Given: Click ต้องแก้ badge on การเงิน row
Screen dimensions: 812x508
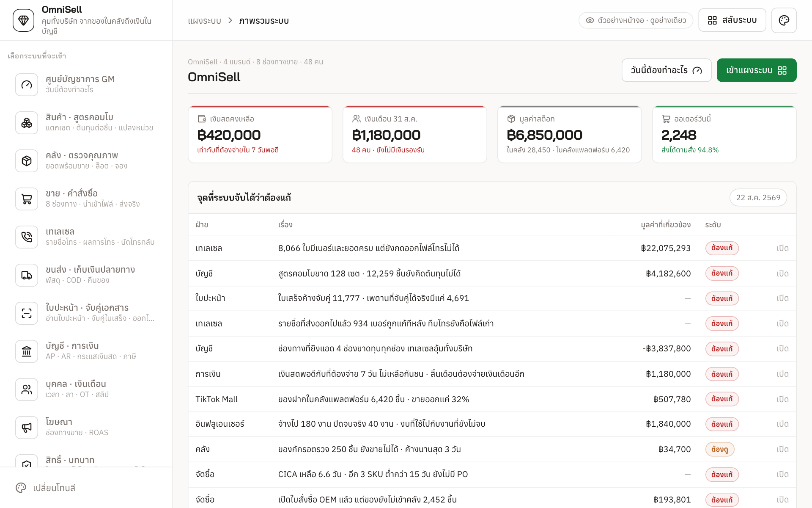Looking at the screenshot, I should (722, 374).
